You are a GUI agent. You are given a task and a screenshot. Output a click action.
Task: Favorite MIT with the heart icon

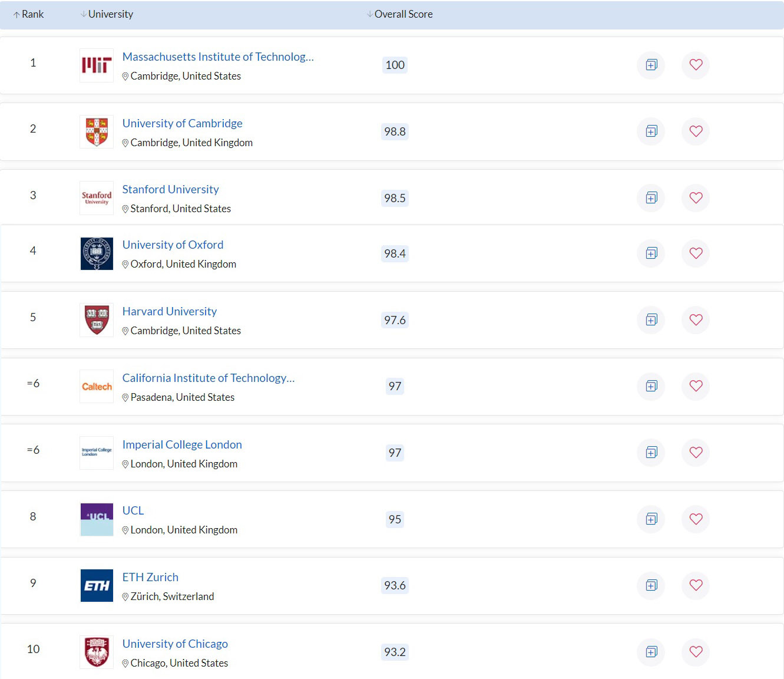(696, 65)
